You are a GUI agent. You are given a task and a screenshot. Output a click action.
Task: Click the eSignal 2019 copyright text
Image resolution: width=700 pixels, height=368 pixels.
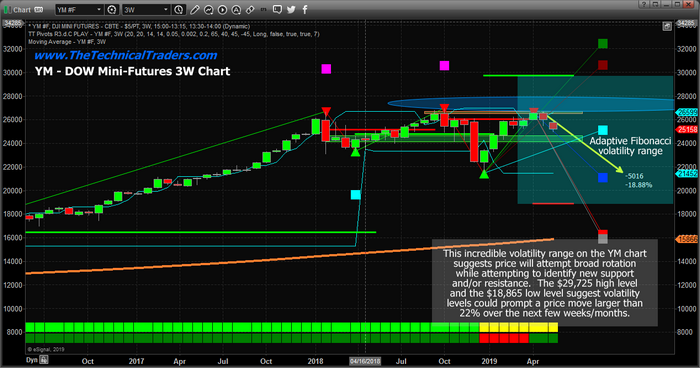pyautogui.click(x=46, y=349)
